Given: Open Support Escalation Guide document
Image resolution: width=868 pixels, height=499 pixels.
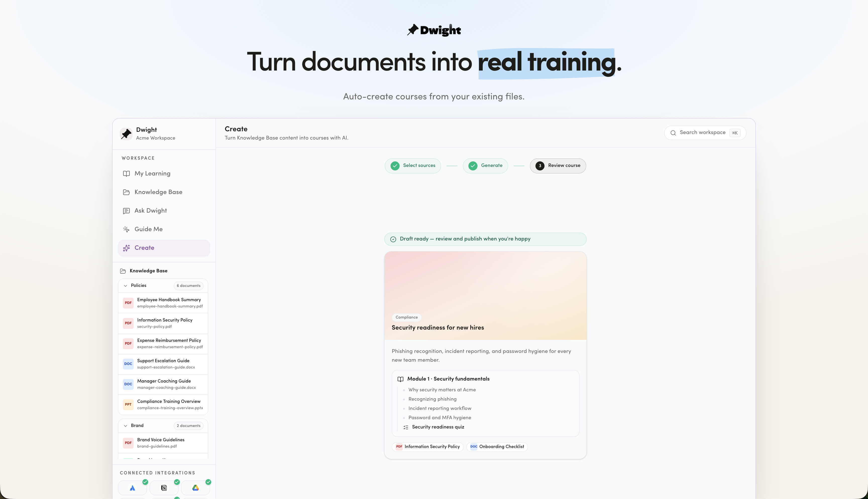Looking at the screenshot, I should [163, 364].
